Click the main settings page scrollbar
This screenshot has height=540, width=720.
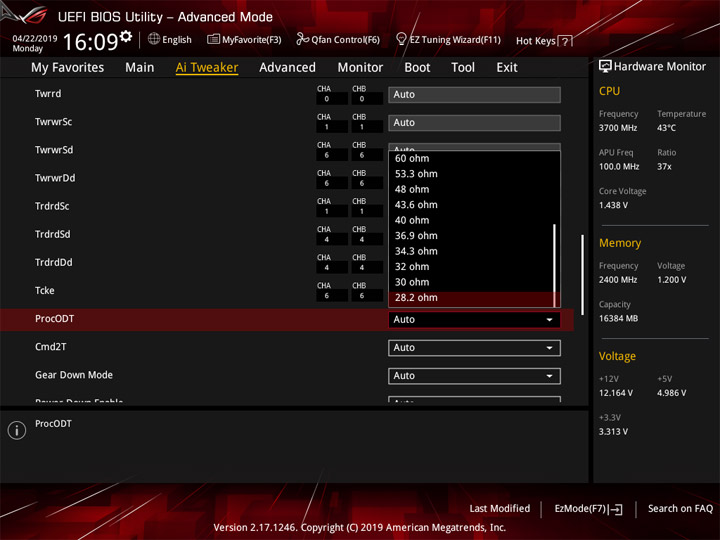click(x=583, y=275)
